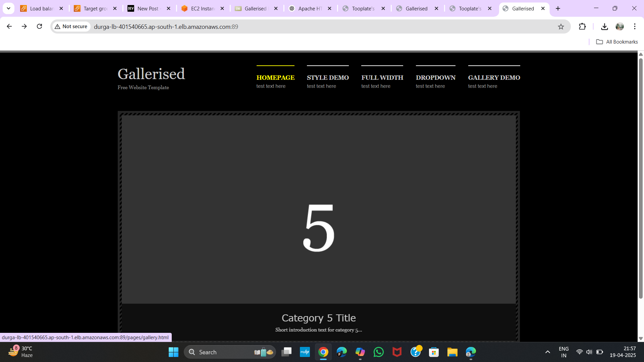The height and width of the screenshot is (362, 644).
Task: Open the ENG IN language switcher
Action: click(x=564, y=352)
